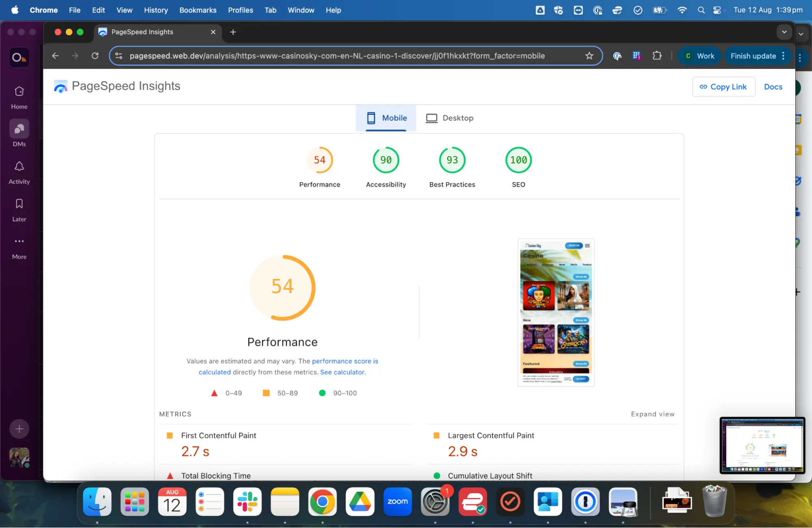Reload the PageSpeed page

pyautogui.click(x=95, y=56)
